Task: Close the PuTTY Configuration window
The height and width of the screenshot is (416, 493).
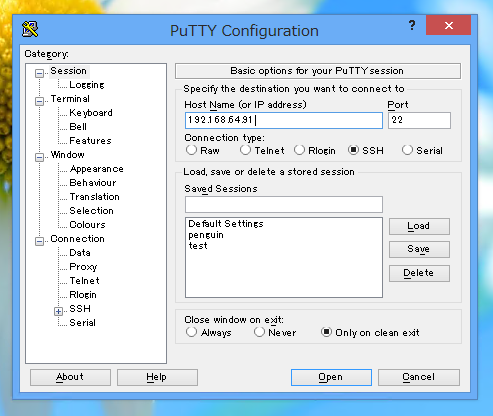Action: pos(448,25)
